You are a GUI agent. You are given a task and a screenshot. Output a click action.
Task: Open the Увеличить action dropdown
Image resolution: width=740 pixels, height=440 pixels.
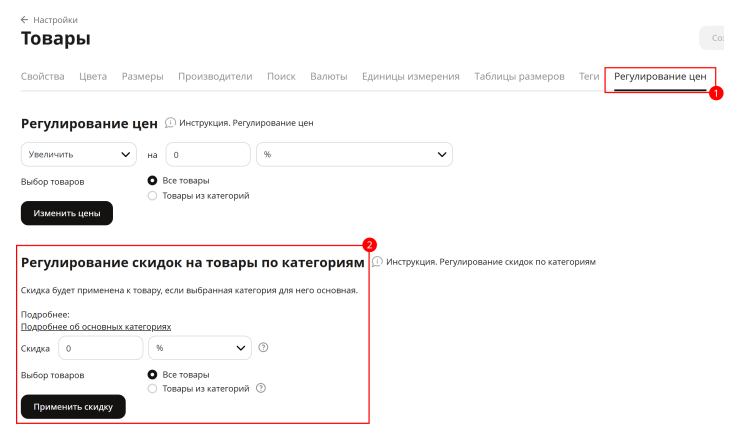click(79, 154)
